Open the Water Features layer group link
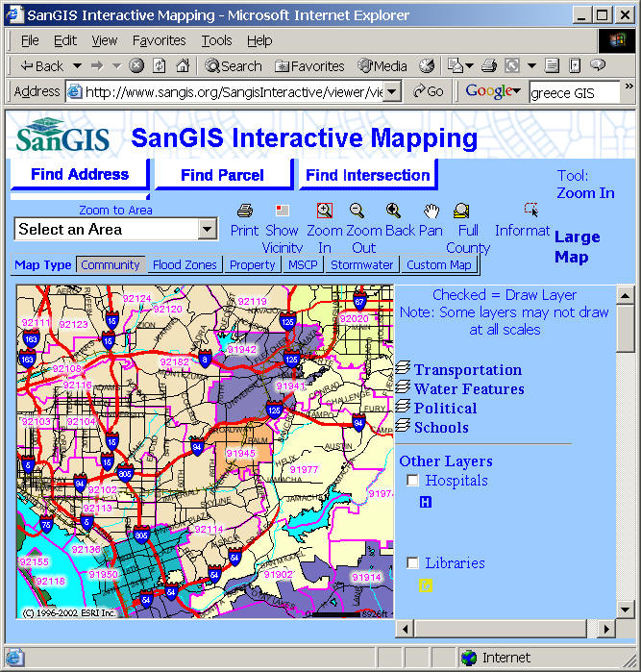 click(469, 388)
